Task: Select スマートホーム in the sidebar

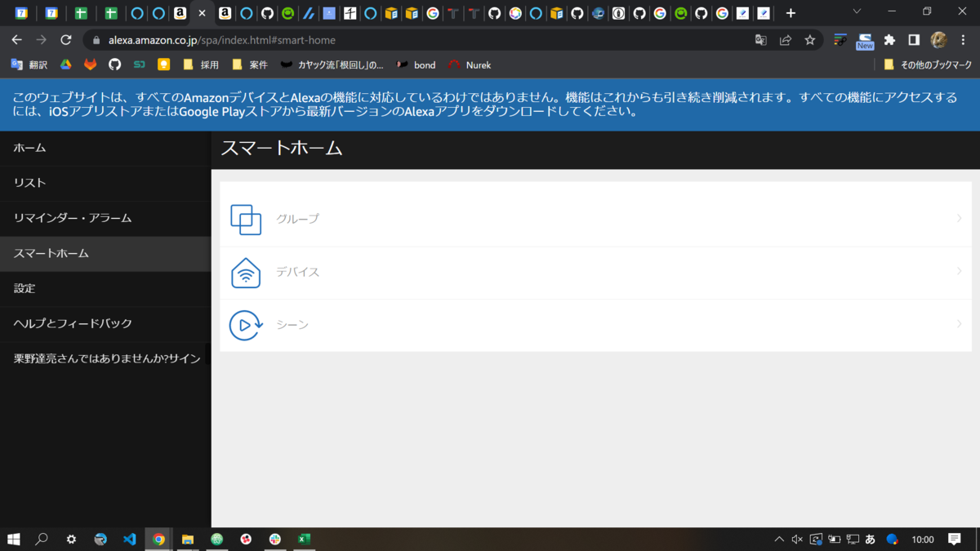Action: point(105,254)
